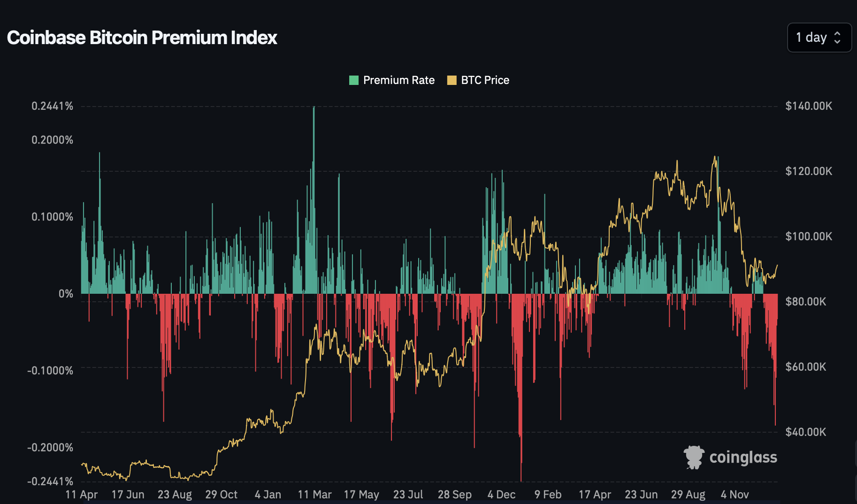Pick the "17 Apr" x-axis date label
This screenshot has width=857, height=504.
pos(595,495)
